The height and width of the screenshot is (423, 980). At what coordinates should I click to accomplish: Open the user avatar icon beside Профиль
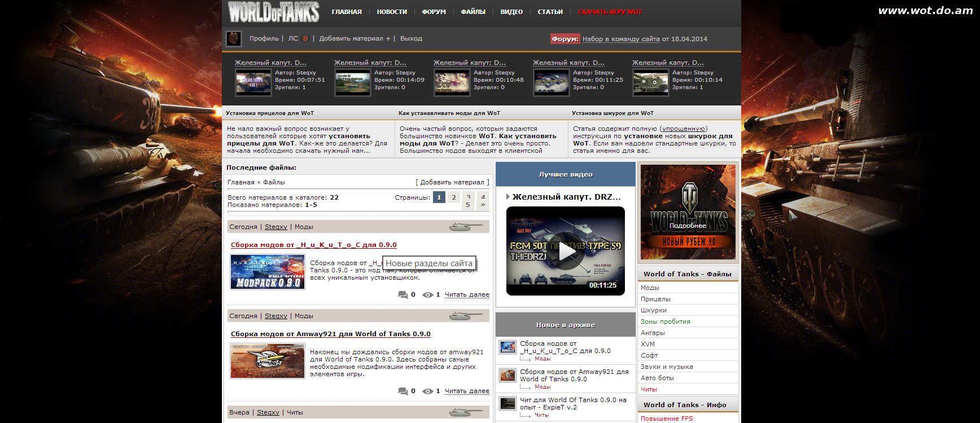(234, 38)
